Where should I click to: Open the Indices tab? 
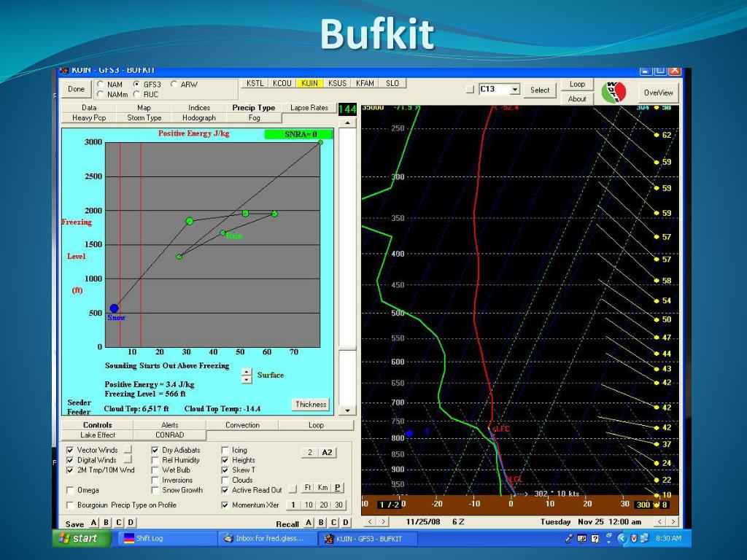tap(199, 108)
